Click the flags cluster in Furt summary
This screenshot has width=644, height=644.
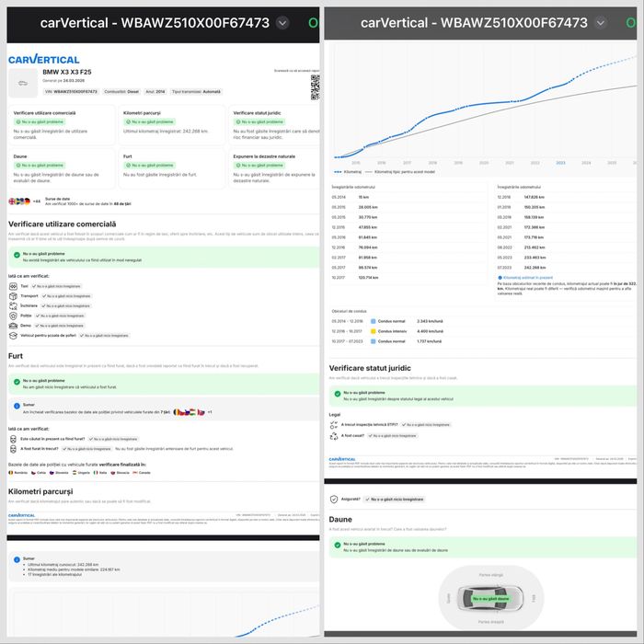189,412
